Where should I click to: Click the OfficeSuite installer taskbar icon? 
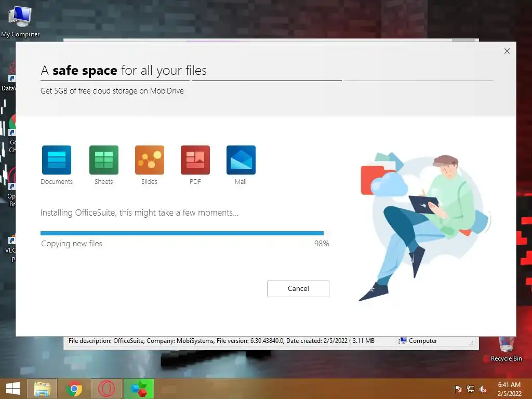click(139, 389)
